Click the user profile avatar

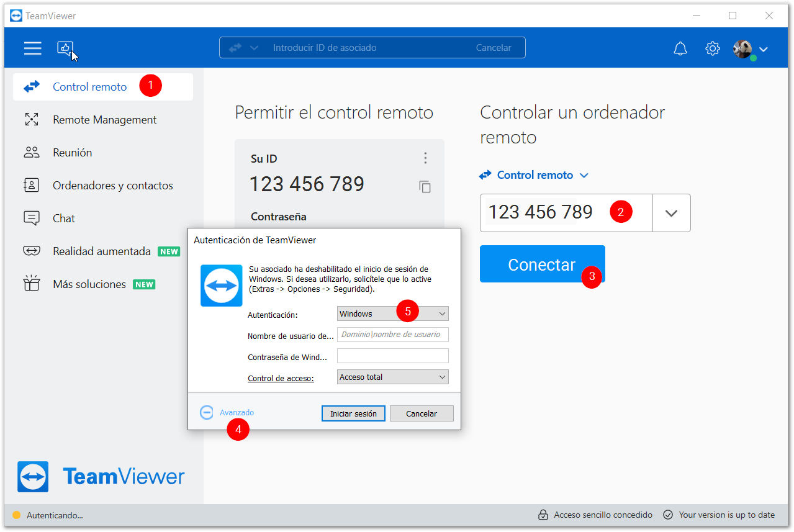743,49
